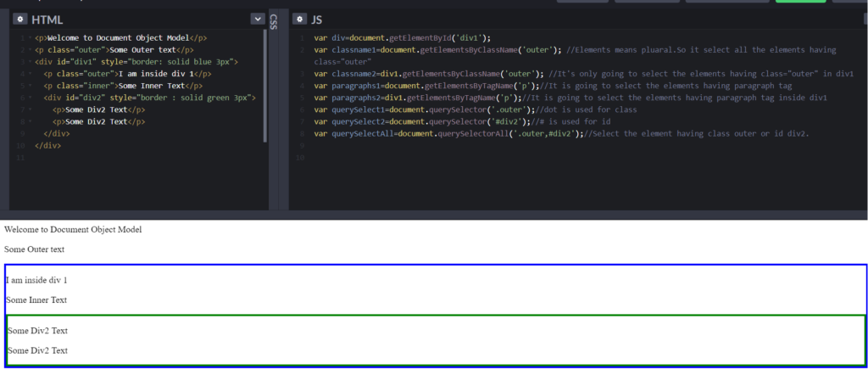Open JS editor settings gear
The image size is (868, 369).
tap(299, 19)
